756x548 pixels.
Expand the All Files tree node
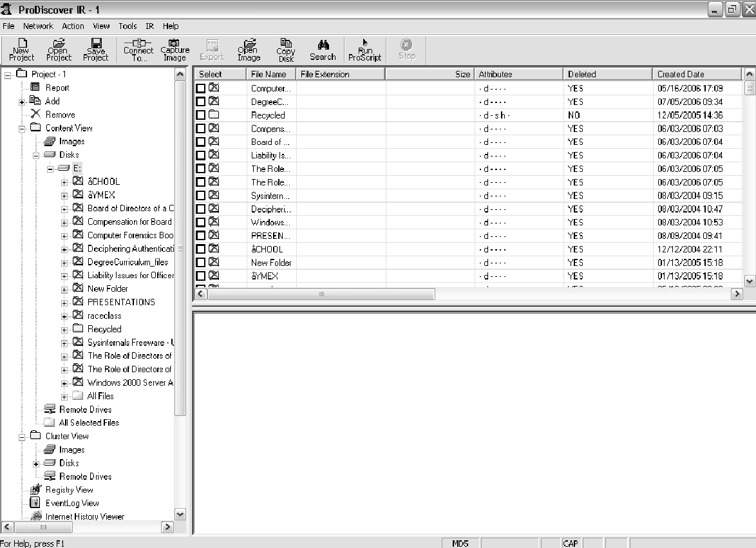[64, 397]
